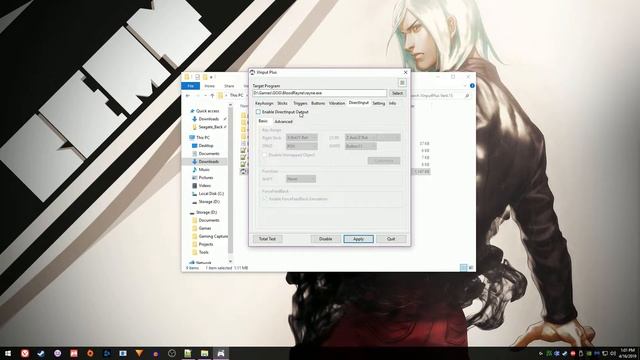
Task: Select highlighted Downloads under This PC
Action: click(209, 162)
